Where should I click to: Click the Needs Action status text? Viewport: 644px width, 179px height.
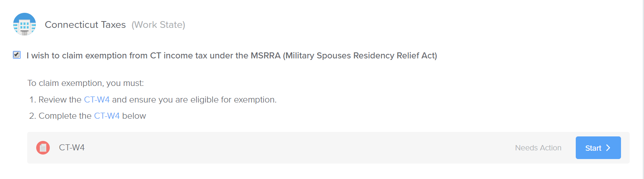(x=538, y=148)
